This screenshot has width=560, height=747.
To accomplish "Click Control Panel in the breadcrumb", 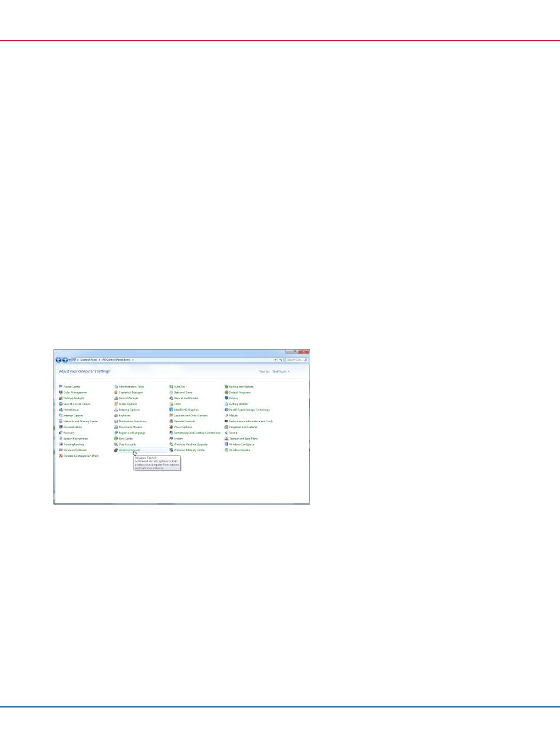I will point(90,359).
